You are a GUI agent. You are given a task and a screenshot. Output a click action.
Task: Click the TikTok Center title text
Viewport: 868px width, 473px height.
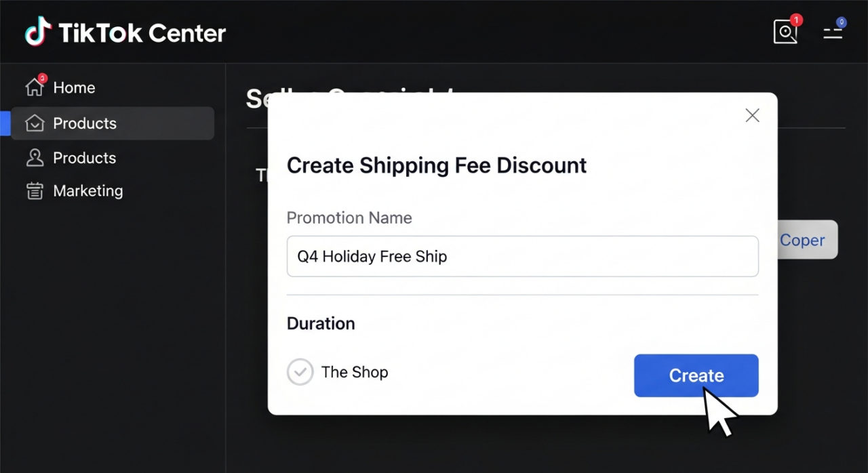[142, 33]
